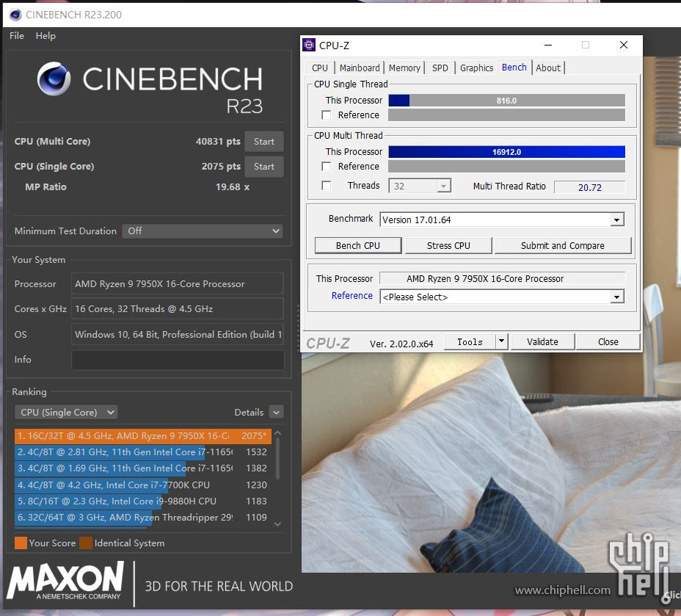This screenshot has height=616, width=681.
Task: Switch to the CPU tab in CPU-Z
Action: [x=320, y=68]
